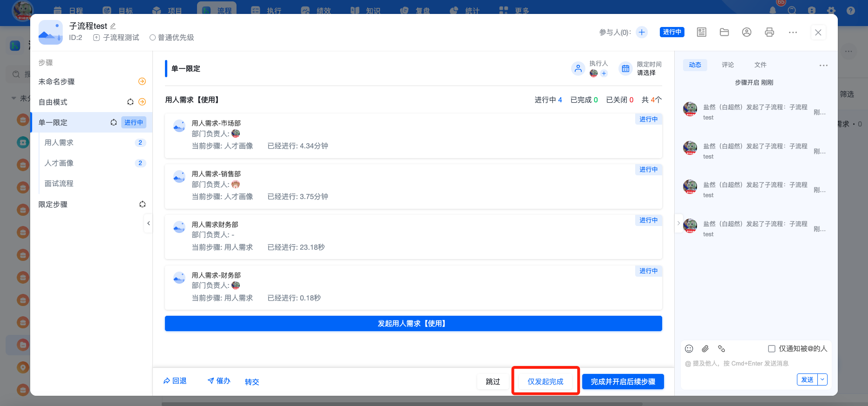Switch to the 文件 tab

pos(761,65)
